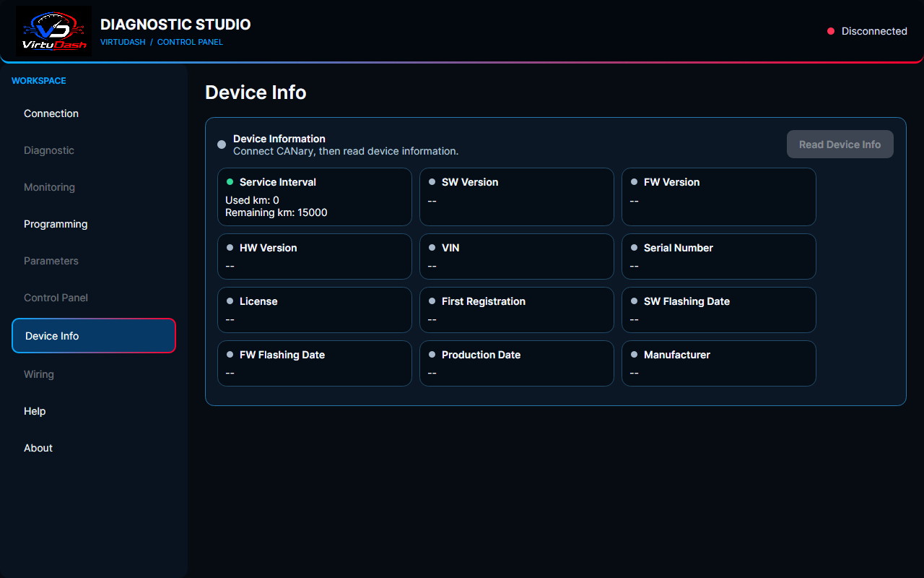Select the FW Version card
The image size is (924, 578).
(x=719, y=197)
